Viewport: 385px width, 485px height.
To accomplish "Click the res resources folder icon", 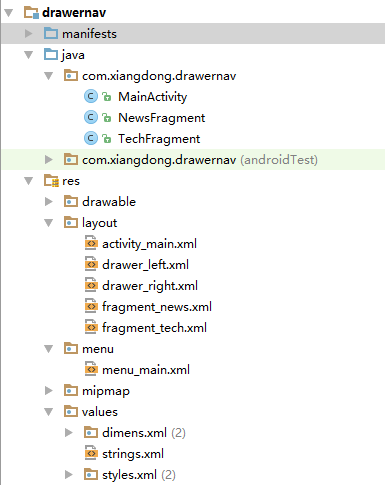I will (x=51, y=181).
